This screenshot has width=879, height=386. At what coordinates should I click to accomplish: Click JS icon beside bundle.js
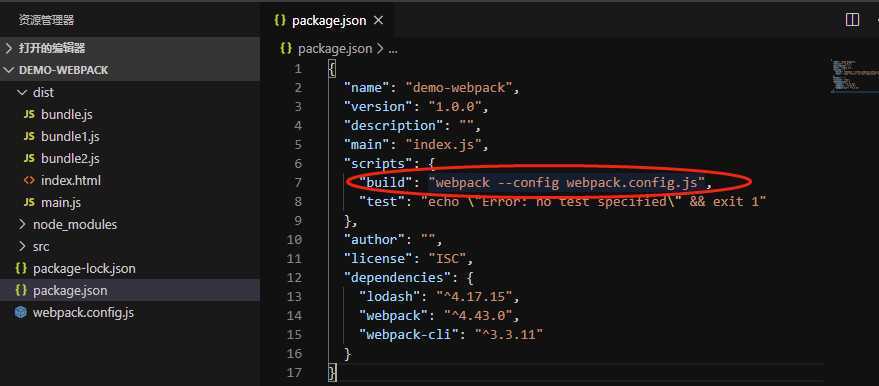[x=29, y=115]
